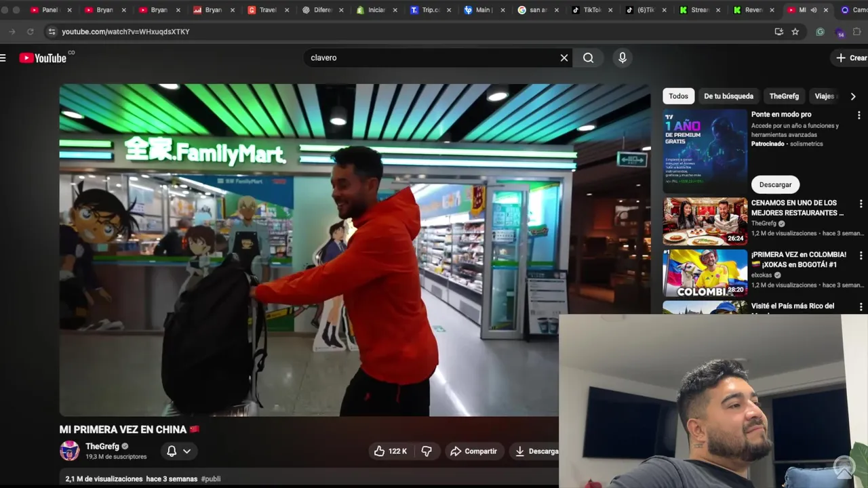Open options menu for 'CENAMOS EN UNO DE LOS' video
Image resolution: width=868 pixels, height=488 pixels.
click(861, 204)
